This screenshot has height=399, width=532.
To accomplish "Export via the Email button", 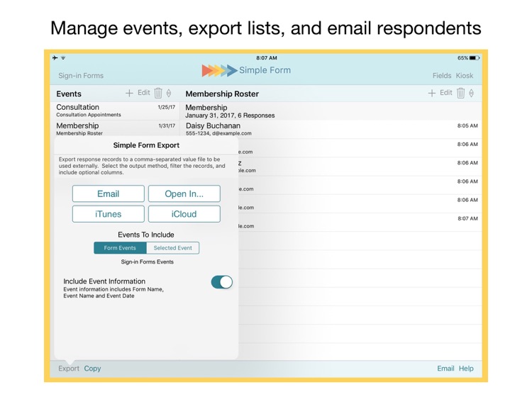I will click(109, 193).
